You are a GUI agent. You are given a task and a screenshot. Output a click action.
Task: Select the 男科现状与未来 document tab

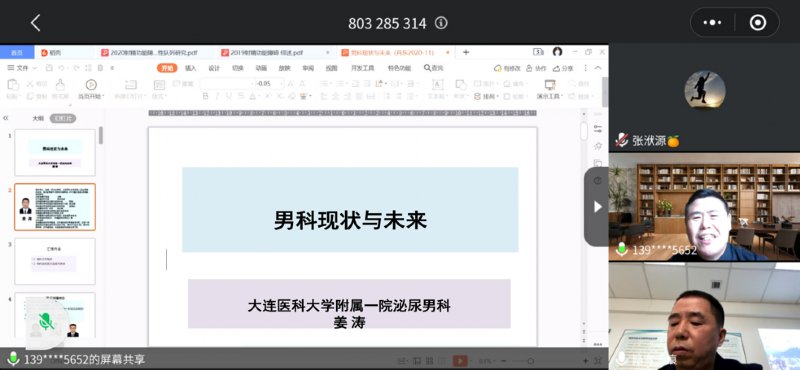tap(392, 53)
